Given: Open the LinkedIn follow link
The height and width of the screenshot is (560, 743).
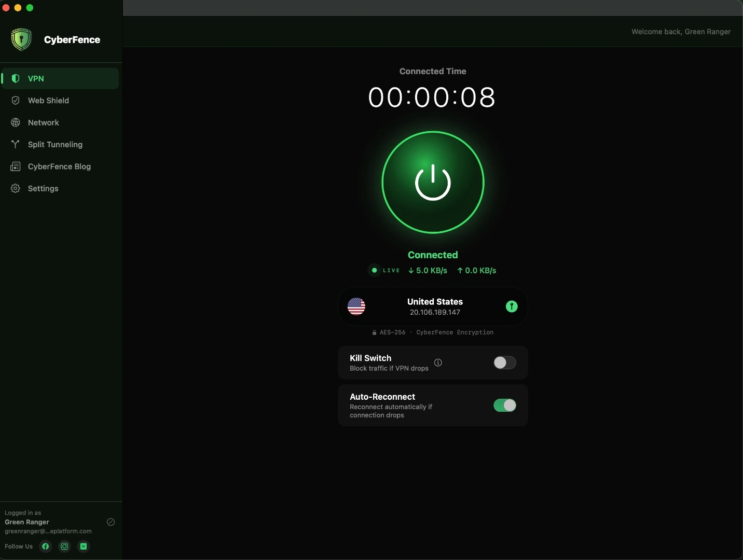Looking at the screenshot, I should coord(84,546).
